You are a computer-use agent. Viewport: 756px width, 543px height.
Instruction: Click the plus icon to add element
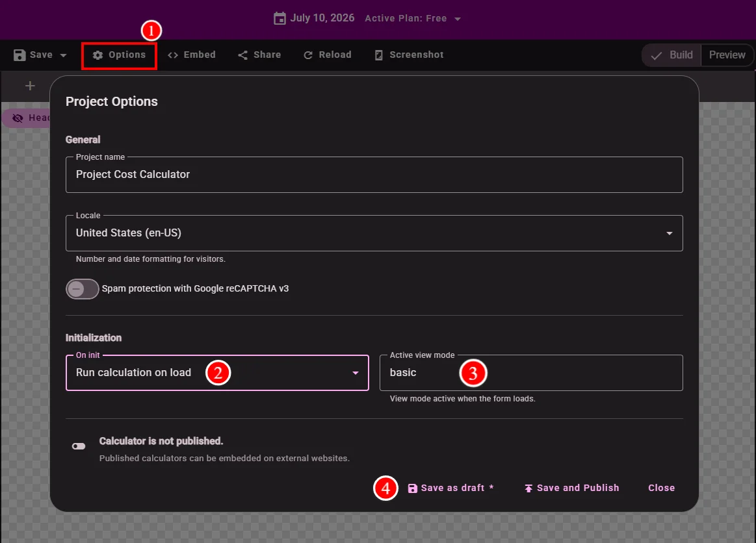pyautogui.click(x=30, y=86)
